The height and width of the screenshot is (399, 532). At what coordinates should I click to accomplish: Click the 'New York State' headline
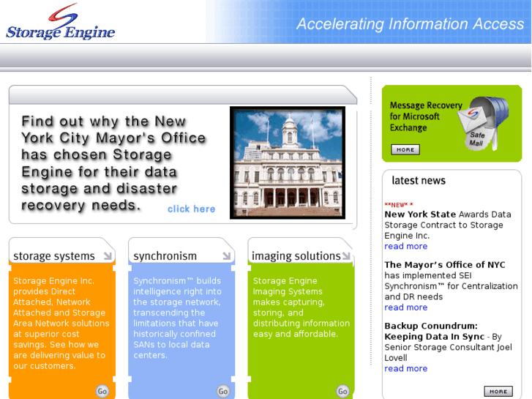tap(420, 215)
